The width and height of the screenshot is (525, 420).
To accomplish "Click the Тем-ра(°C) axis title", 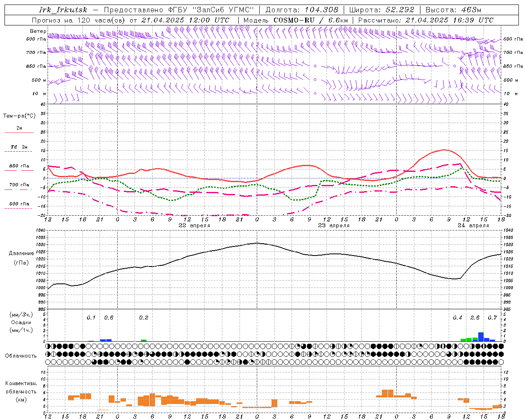I will [19, 116].
